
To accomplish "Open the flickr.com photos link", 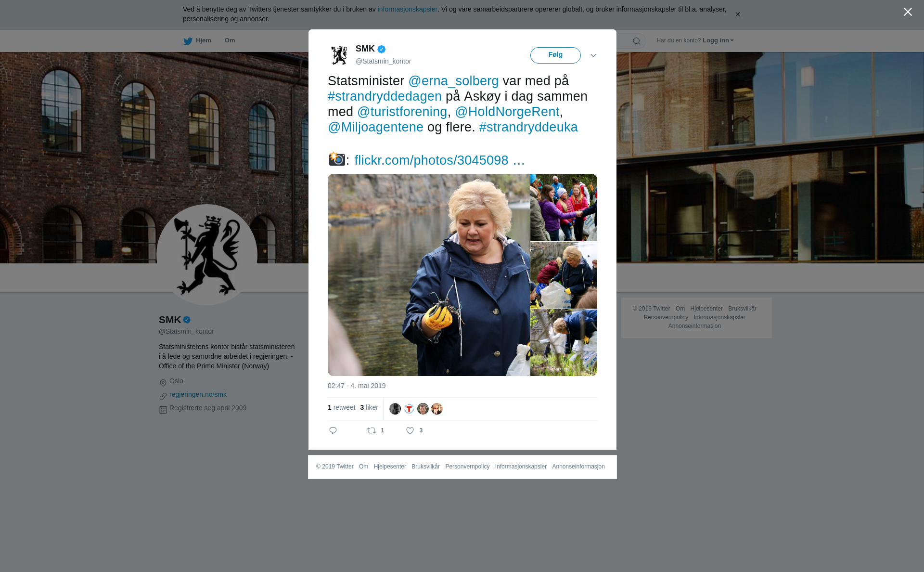I will (x=439, y=160).
